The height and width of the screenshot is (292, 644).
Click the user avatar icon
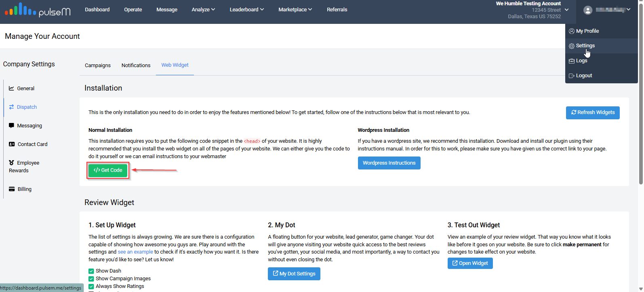click(588, 10)
